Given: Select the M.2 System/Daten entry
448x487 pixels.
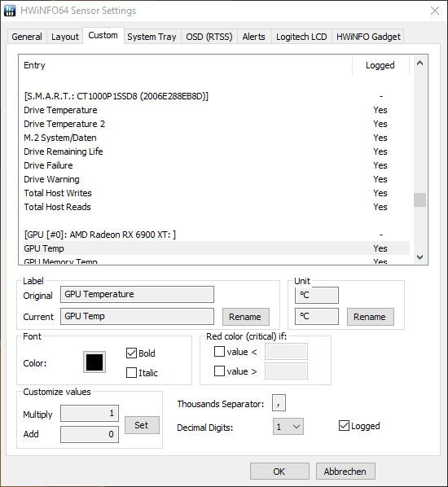Looking at the screenshot, I should (216, 138).
